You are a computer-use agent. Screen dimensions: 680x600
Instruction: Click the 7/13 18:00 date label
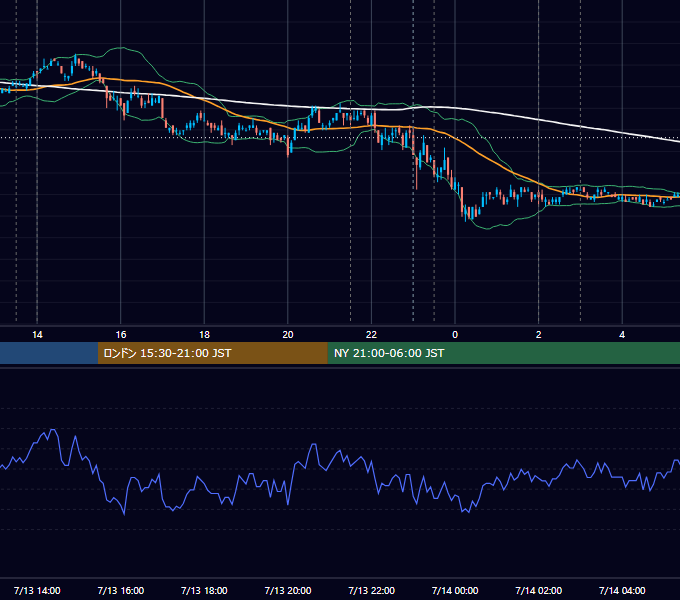[x=204, y=590]
